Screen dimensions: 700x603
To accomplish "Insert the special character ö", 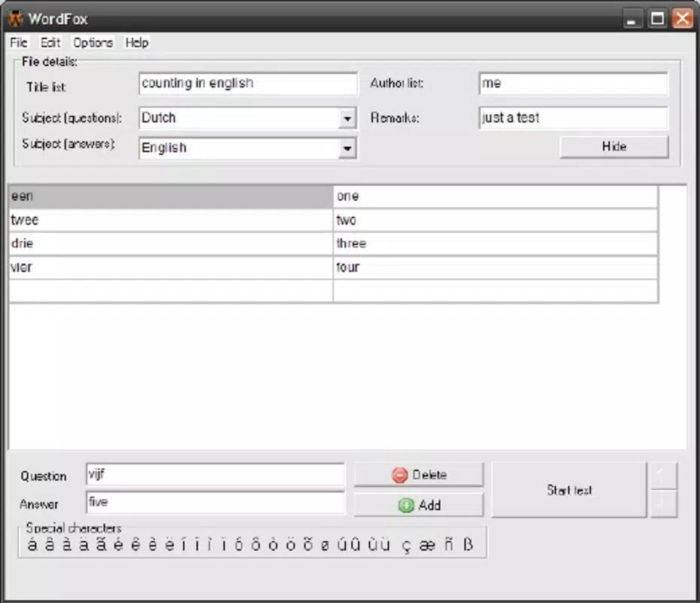I will (290, 544).
